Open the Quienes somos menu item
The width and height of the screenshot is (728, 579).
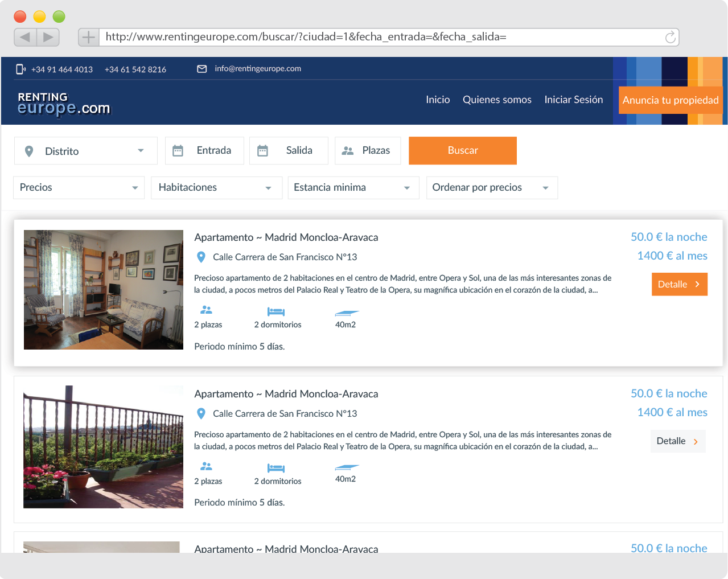pyautogui.click(x=497, y=100)
